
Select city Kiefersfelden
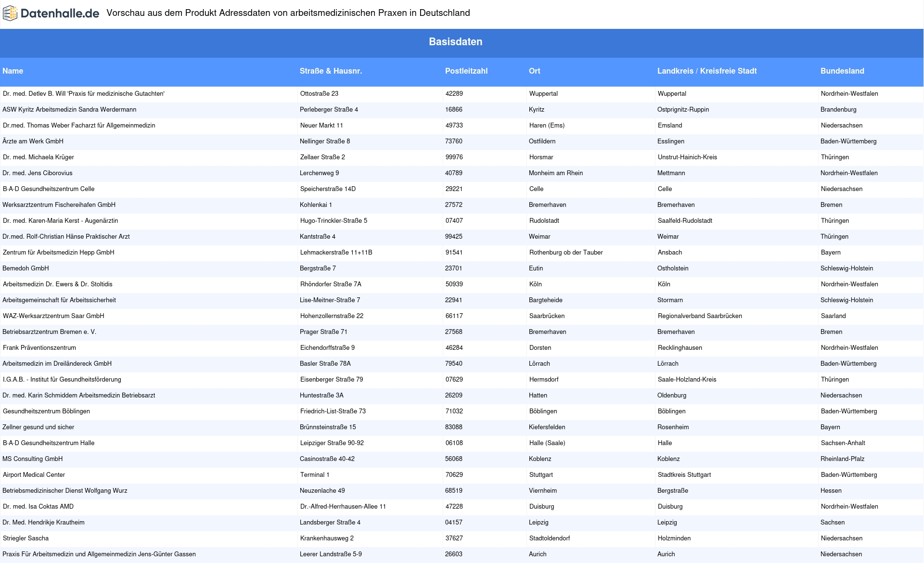pos(547,427)
